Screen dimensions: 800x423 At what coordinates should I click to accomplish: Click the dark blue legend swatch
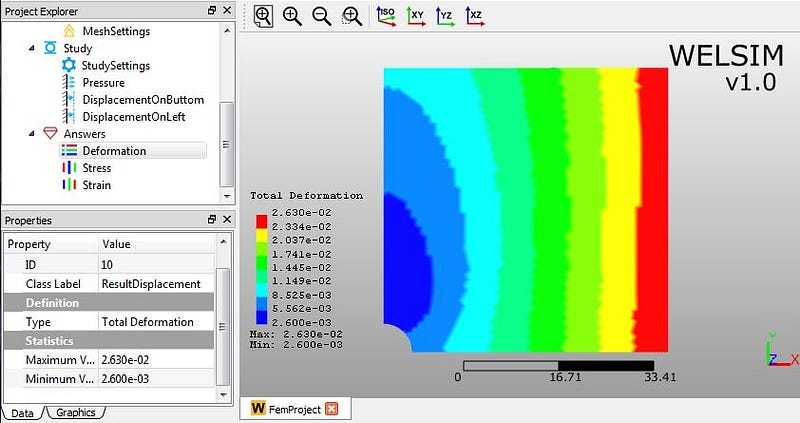pyautogui.click(x=261, y=317)
